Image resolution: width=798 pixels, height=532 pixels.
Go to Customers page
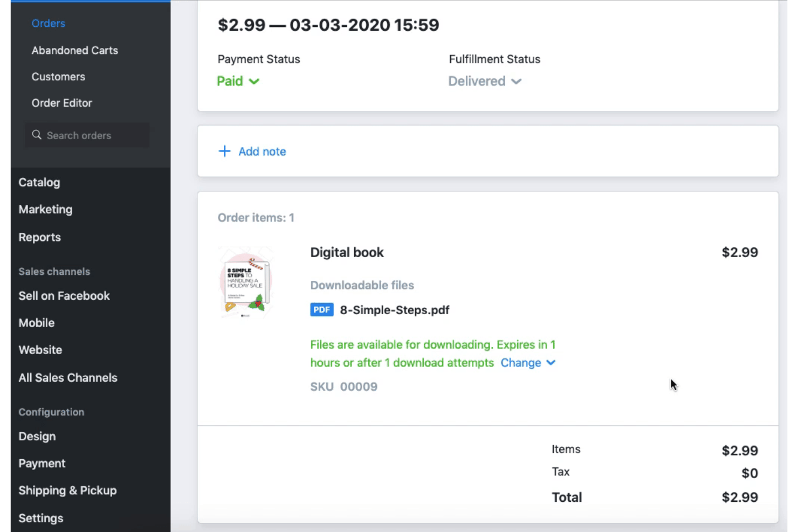click(x=58, y=77)
